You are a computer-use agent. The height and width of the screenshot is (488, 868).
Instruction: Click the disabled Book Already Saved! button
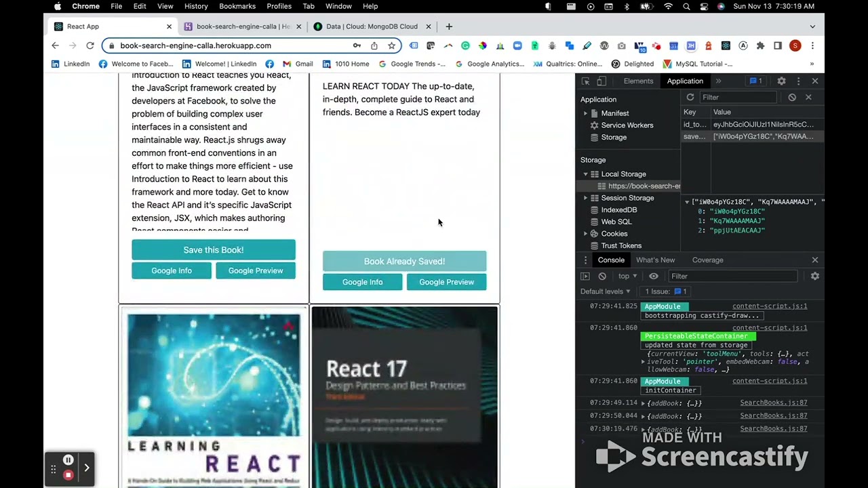(404, 262)
